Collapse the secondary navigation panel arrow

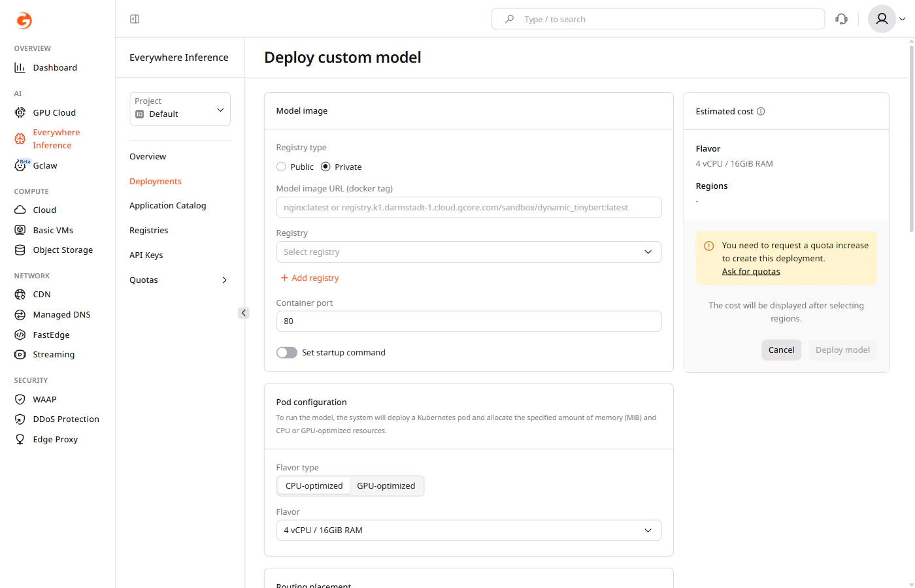click(x=244, y=313)
